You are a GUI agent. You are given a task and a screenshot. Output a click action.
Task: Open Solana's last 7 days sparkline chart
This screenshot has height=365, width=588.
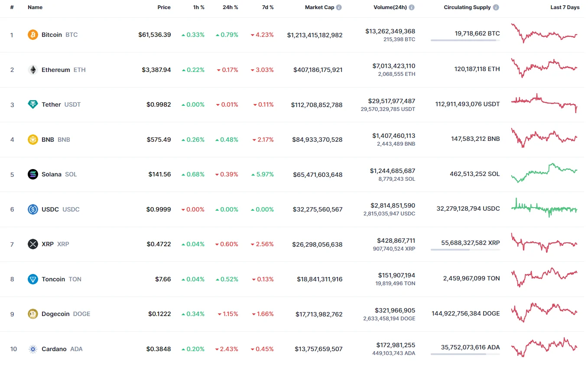[544, 173]
